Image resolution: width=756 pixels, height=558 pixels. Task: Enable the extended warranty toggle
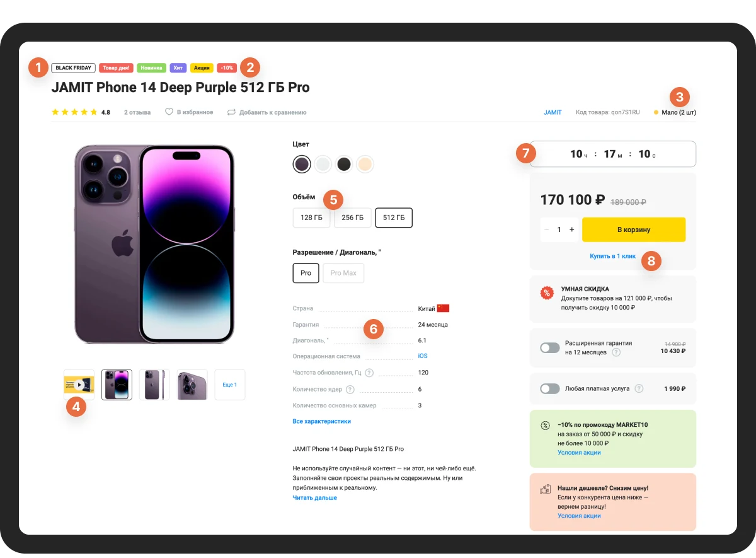550,347
